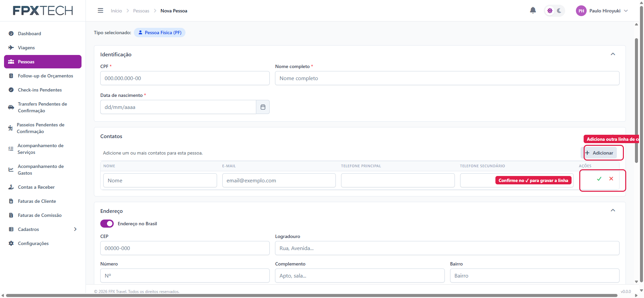Select Pessoas sidebar item
The width and height of the screenshot is (644, 298).
tap(43, 62)
